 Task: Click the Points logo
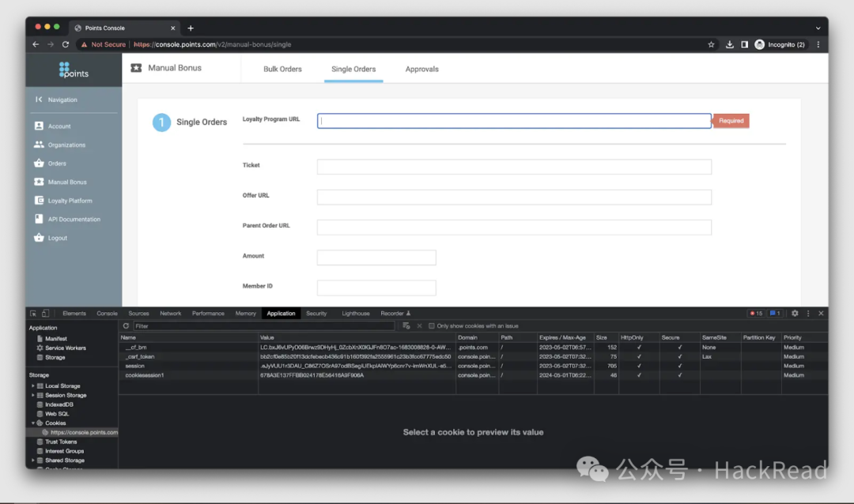point(74,70)
